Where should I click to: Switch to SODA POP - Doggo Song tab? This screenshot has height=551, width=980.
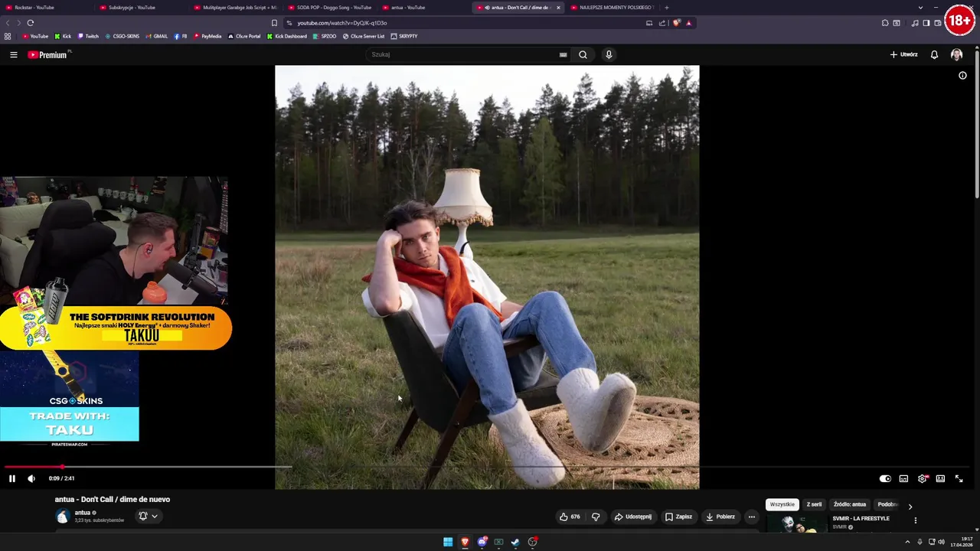[x=329, y=8]
